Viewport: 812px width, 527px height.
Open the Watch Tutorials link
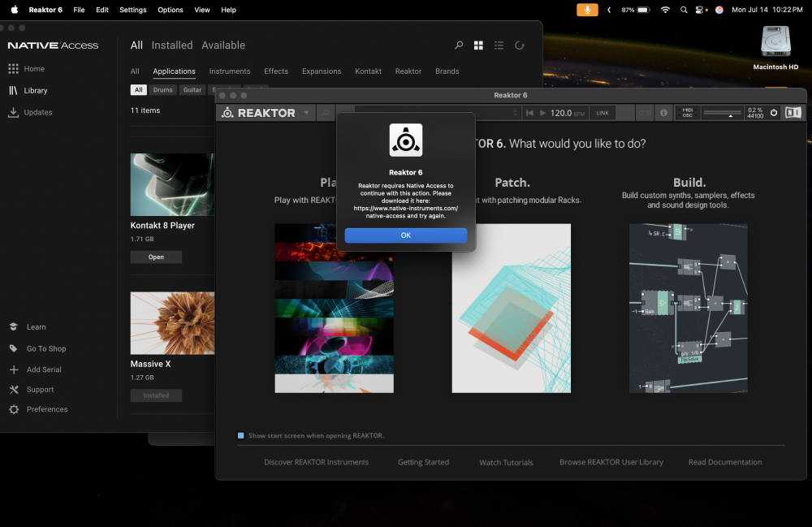(x=506, y=462)
